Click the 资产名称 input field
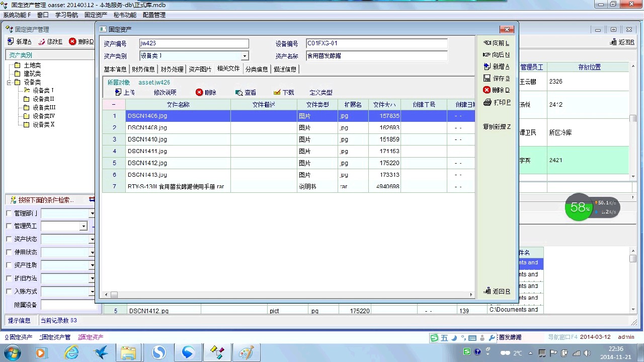The height and width of the screenshot is (362, 644). point(376,56)
